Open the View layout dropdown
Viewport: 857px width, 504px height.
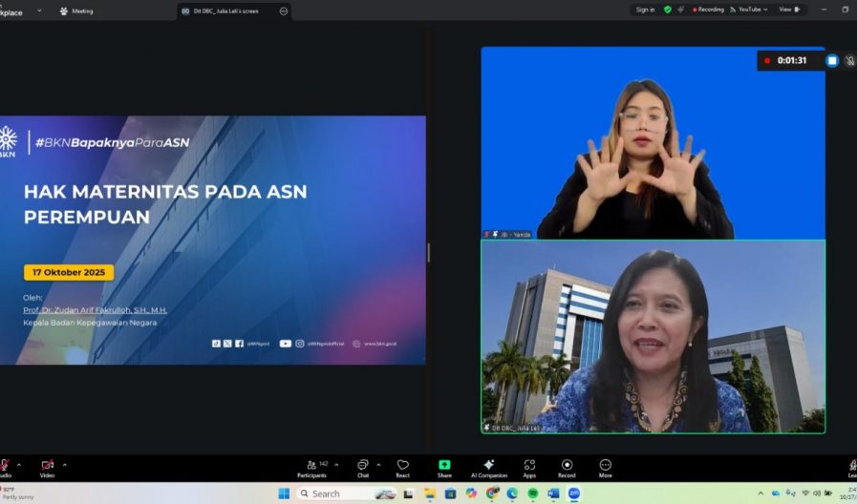tap(789, 10)
